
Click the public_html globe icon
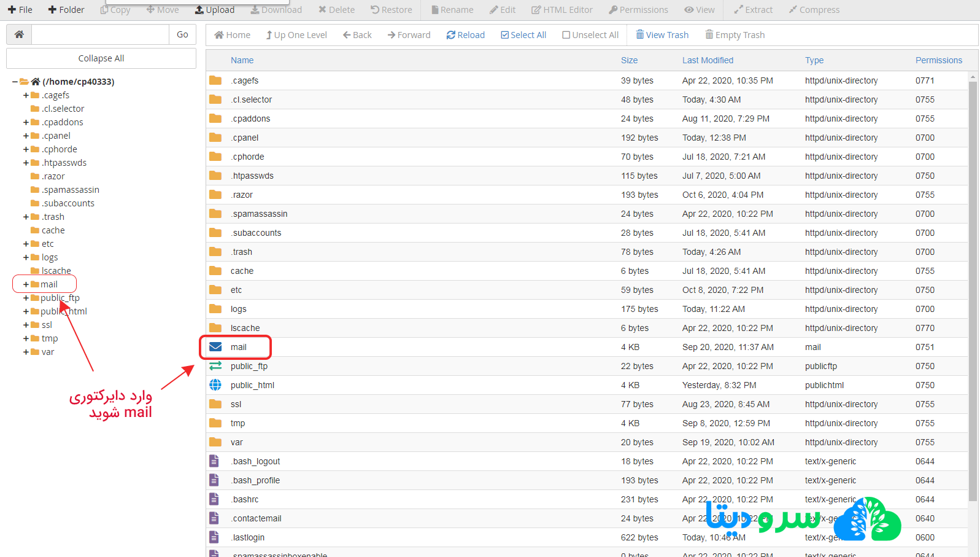215,385
